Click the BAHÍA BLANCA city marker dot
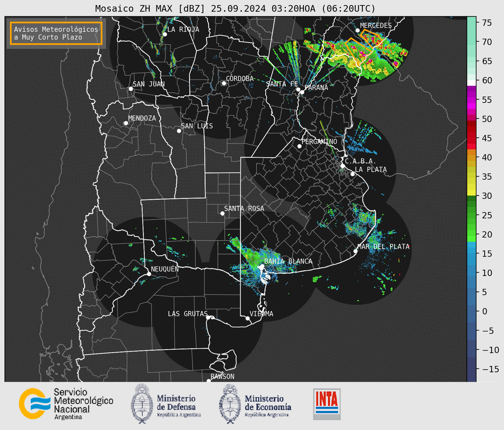This screenshot has height=430, width=504. click(x=262, y=266)
